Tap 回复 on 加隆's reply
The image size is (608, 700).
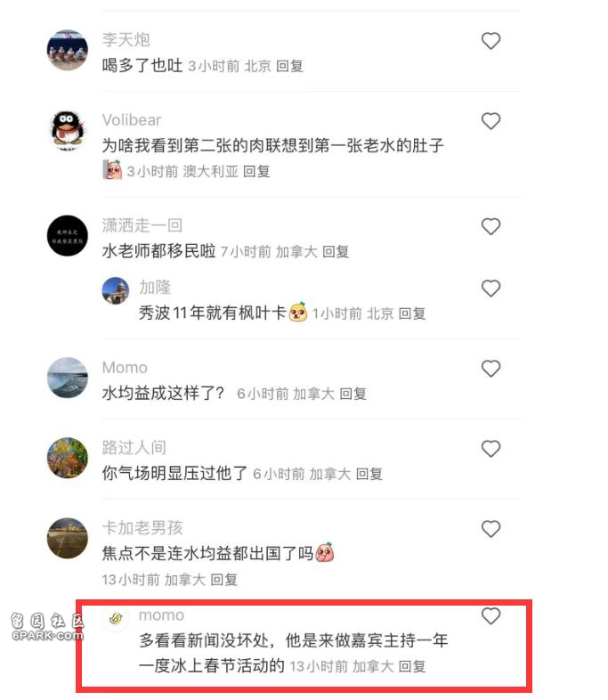coord(412,313)
